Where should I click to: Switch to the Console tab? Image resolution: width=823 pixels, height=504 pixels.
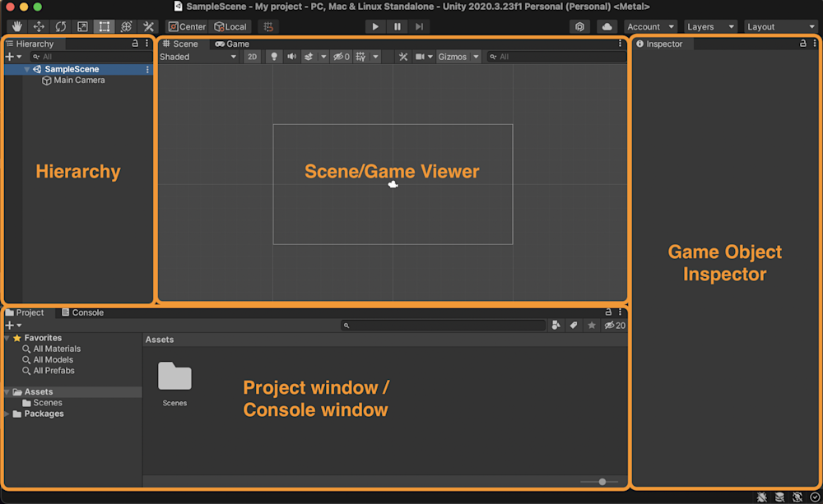82,312
